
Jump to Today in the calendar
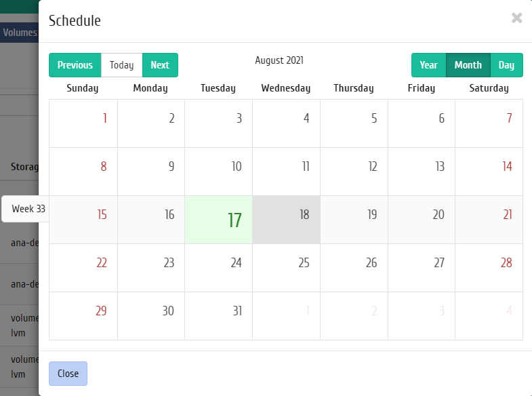[122, 65]
